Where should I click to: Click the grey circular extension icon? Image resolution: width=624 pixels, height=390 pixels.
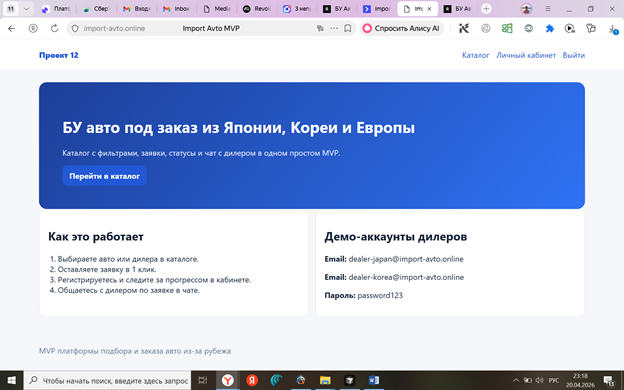486,28
